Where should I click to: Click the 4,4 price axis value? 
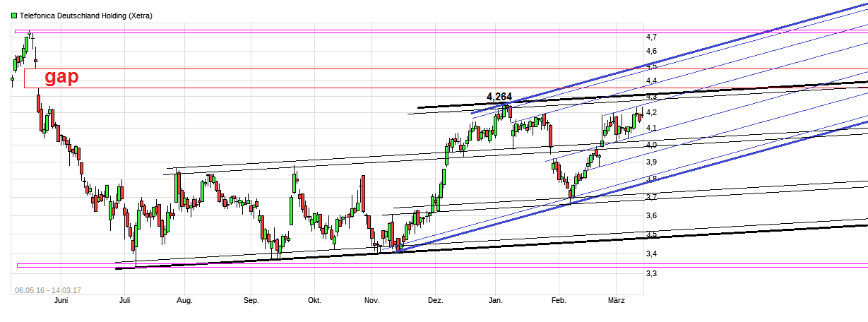[651, 81]
